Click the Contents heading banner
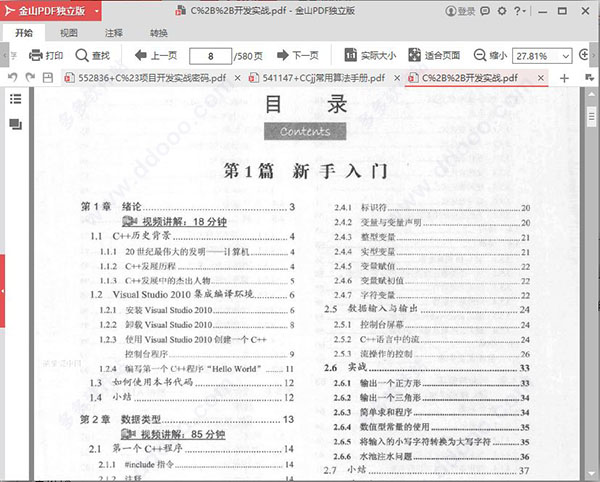Viewport: 600px width, 482px height. (305, 131)
